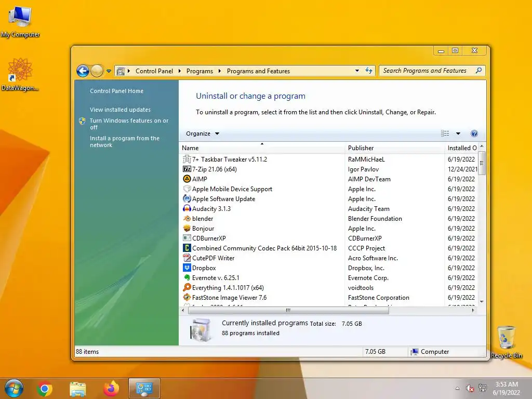The width and height of the screenshot is (532, 399).
Task: Click the Control Panel taskbar button
Action: [144, 389]
